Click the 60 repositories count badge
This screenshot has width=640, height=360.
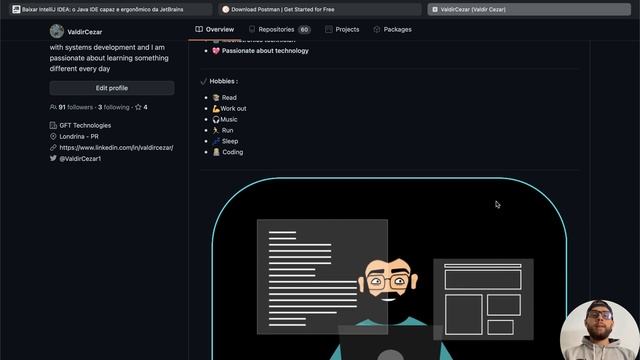pos(304,29)
